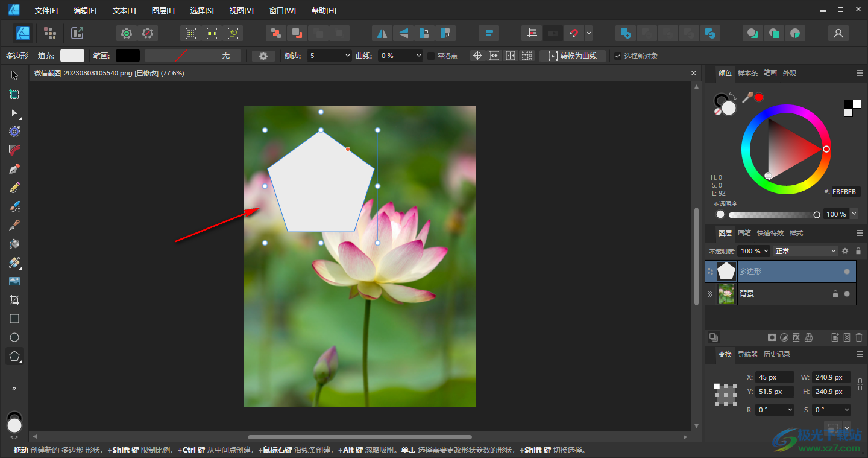Image resolution: width=868 pixels, height=458 pixels.
Task: Toggle snapping magnet in toolbar
Action: click(574, 33)
